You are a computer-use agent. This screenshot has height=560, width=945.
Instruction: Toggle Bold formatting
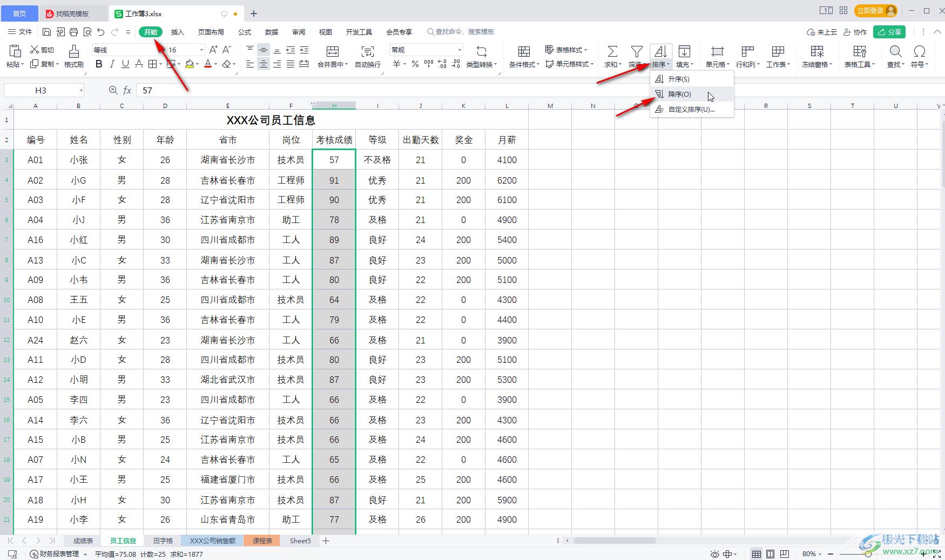tap(99, 64)
